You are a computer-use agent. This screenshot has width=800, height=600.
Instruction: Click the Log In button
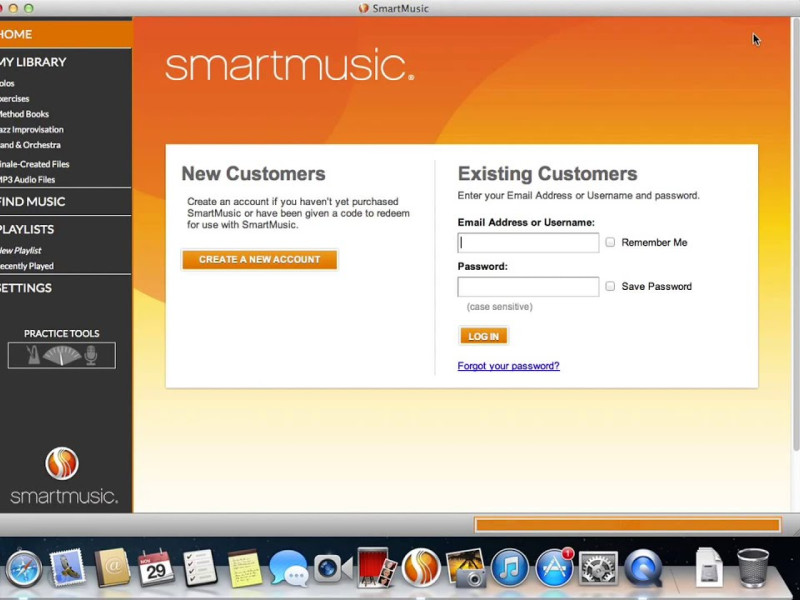tap(484, 336)
